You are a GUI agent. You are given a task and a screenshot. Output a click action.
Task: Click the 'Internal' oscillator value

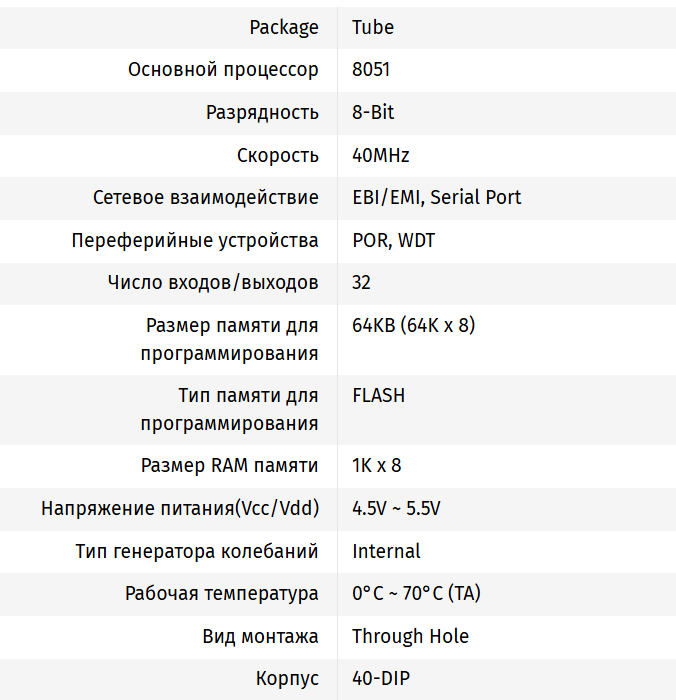(386, 551)
